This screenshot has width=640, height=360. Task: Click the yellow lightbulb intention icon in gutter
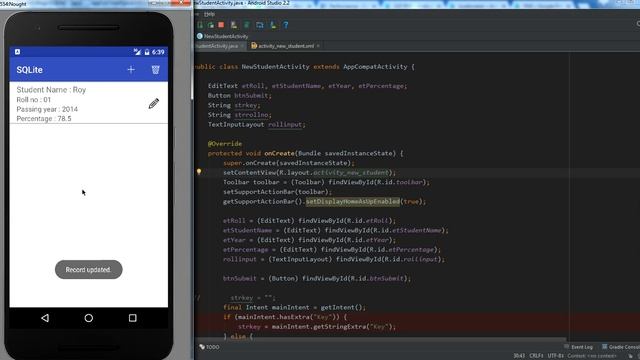[x=199, y=172]
